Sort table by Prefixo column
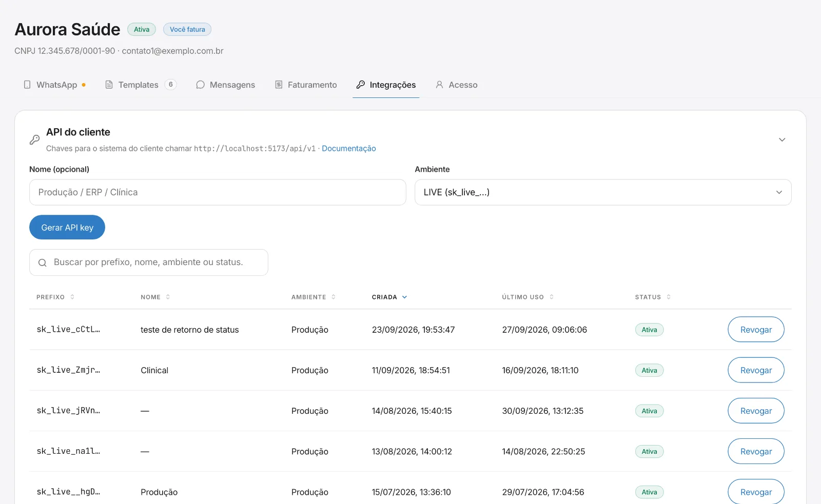821x504 pixels. 55,297
